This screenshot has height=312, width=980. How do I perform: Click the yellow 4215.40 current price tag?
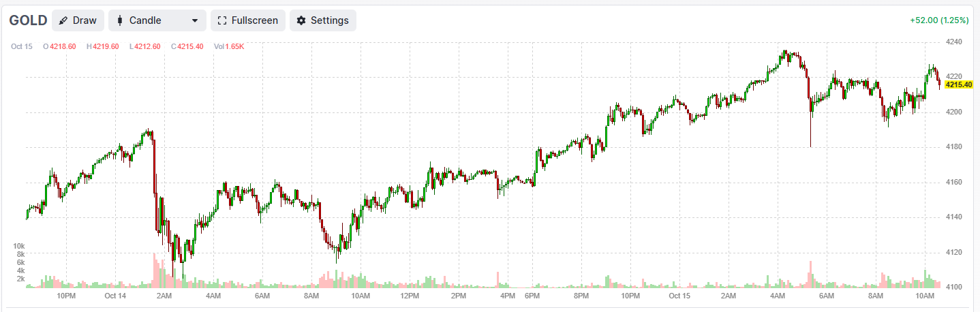[x=958, y=84]
